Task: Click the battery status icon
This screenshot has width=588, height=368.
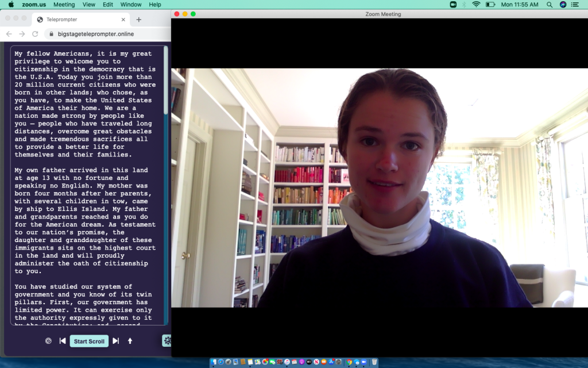Action: tap(490, 5)
